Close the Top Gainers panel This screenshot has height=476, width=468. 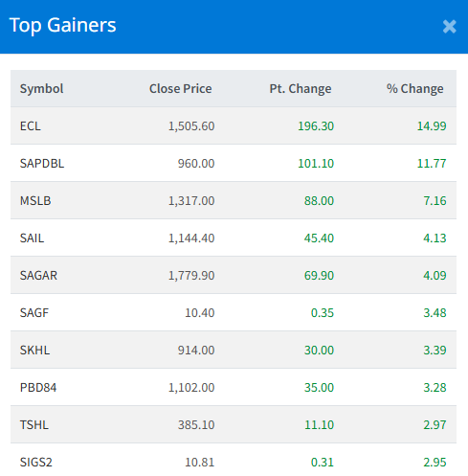click(x=450, y=27)
